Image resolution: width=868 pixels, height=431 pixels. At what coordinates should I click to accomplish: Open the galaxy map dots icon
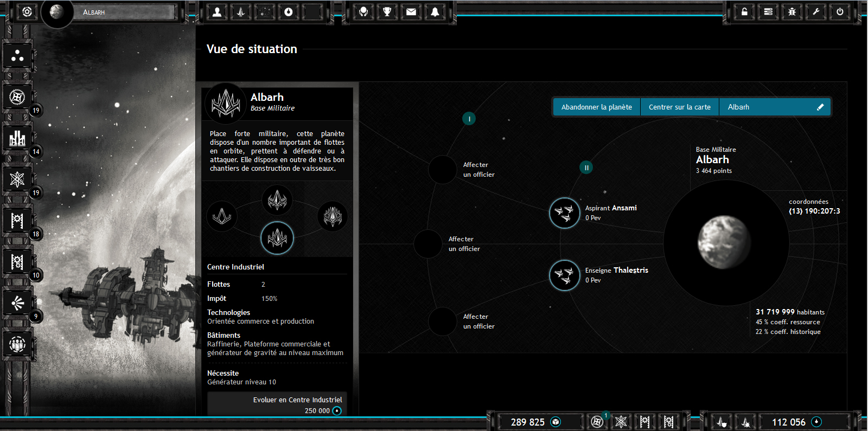coord(265,11)
